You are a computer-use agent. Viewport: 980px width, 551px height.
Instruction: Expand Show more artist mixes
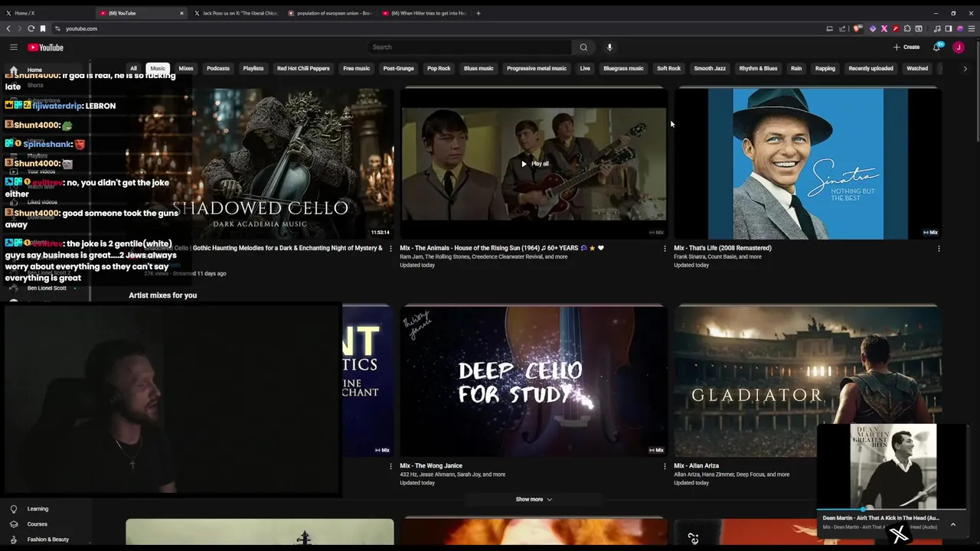pyautogui.click(x=534, y=499)
